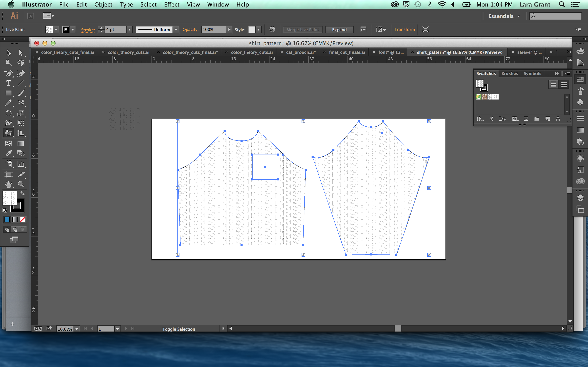Viewport: 588px width, 367px height.
Task: Toggle CMYK preview mode
Action: click(x=193, y=5)
